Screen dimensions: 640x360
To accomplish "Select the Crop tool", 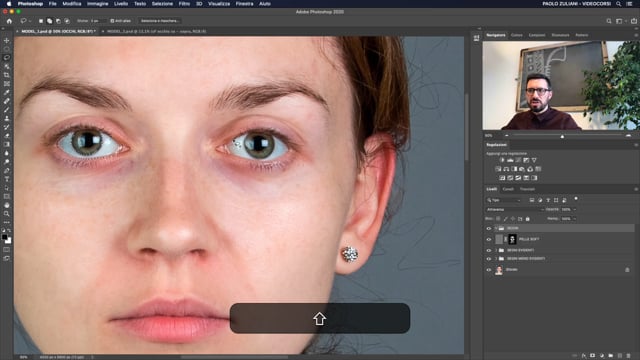I will coord(7,75).
